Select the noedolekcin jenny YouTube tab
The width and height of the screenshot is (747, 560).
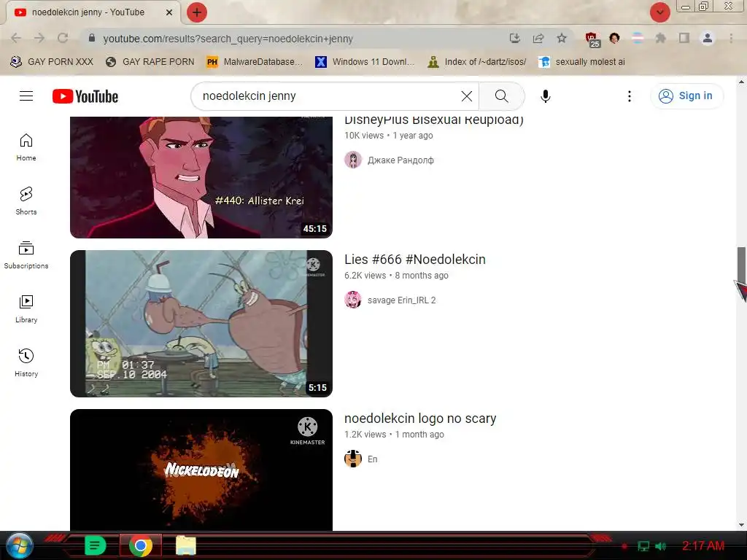pos(88,12)
